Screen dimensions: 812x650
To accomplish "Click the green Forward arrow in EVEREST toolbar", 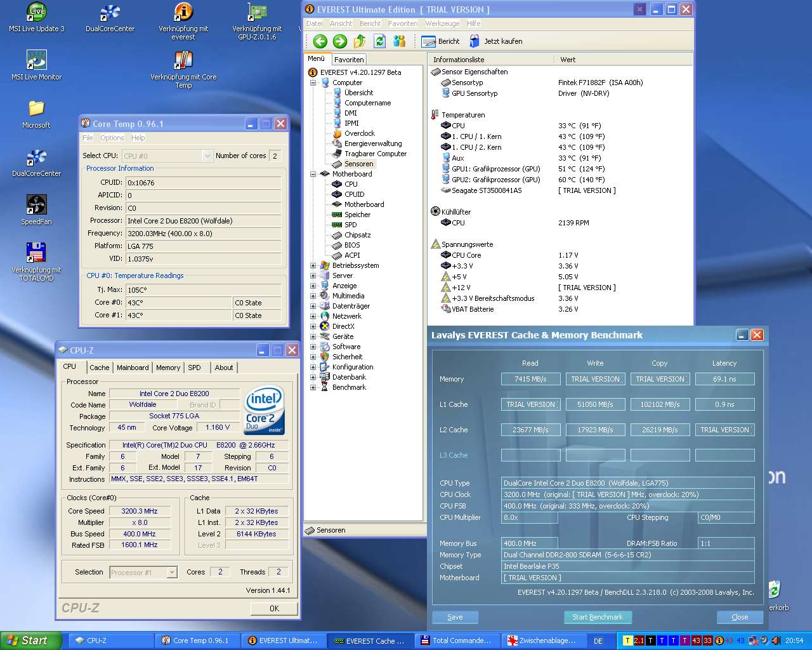I will pyautogui.click(x=340, y=41).
